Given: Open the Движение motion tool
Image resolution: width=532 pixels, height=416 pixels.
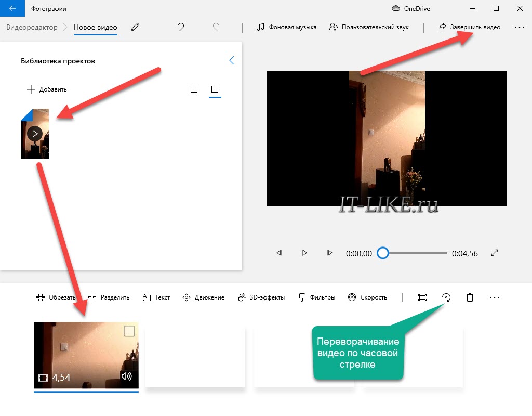Looking at the screenshot, I should tap(204, 297).
